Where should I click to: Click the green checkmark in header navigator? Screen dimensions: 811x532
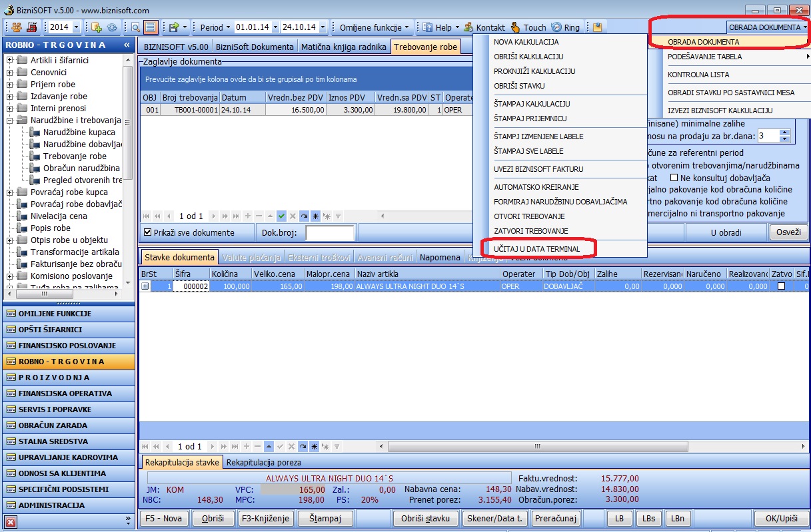282,216
